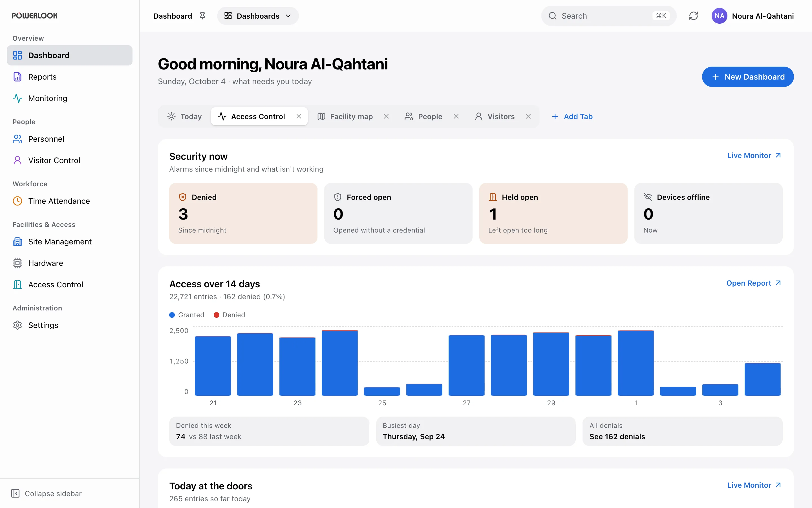This screenshot has height=508, width=812.
Task: Click the PowerLook logo
Action: pyautogui.click(x=35, y=16)
